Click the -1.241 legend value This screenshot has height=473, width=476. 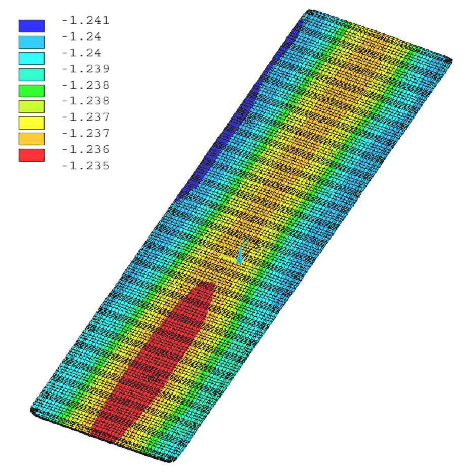click(x=85, y=20)
